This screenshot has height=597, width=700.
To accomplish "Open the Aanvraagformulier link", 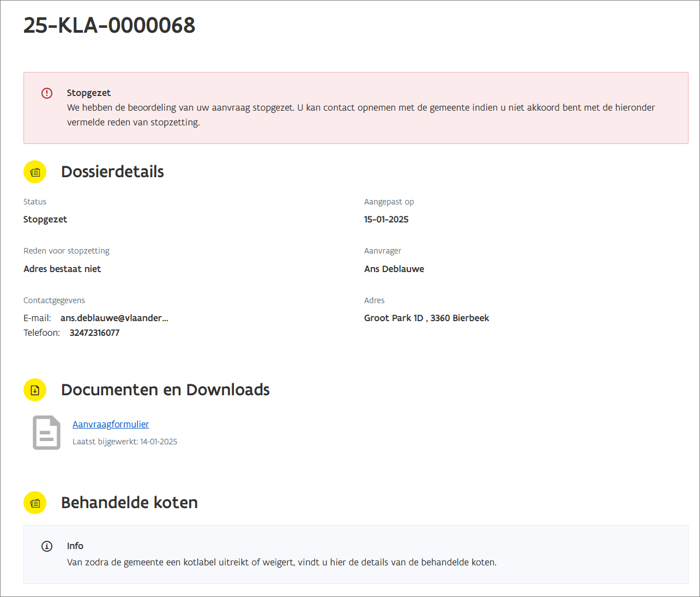I will [x=111, y=424].
